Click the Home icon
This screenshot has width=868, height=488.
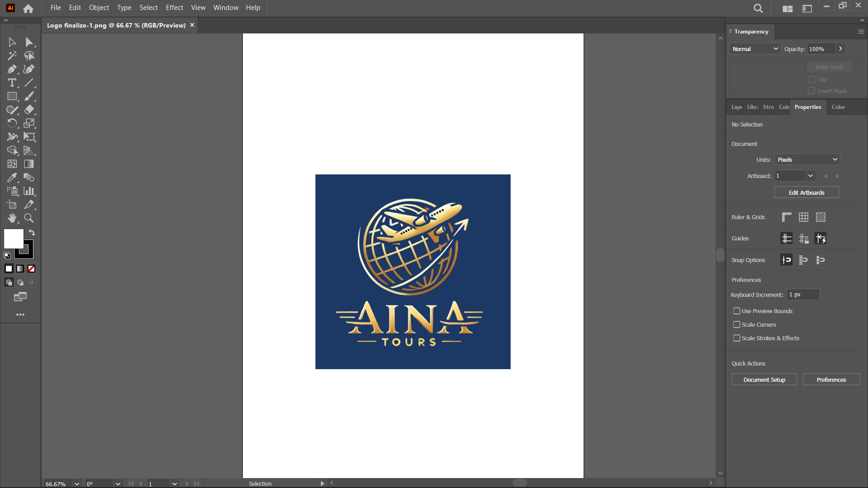(x=28, y=8)
